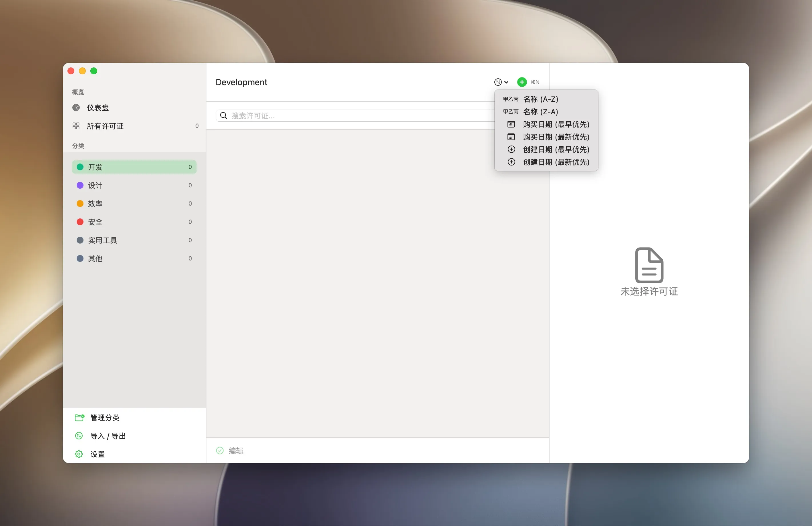Image resolution: width=812 pixels, height=526 pixels.
Task: Click the 甲乙丙 icon beside 名称 (A-Z)
Action: pos(510,99)
